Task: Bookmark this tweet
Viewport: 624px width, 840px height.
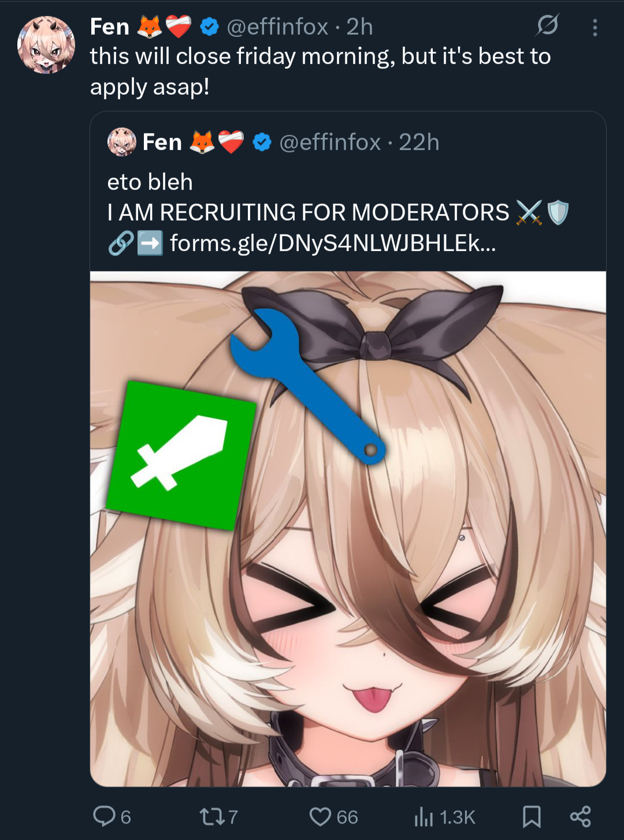Action: [x=532, y=816]
